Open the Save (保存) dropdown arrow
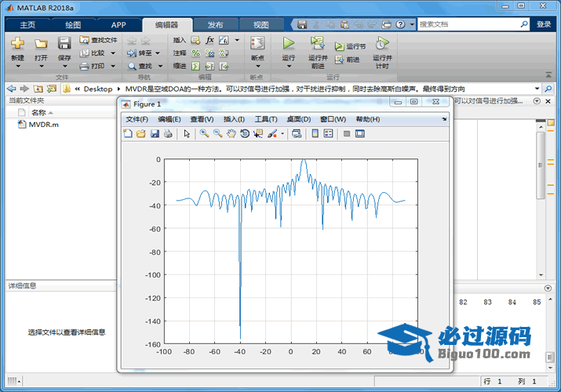Image resolution: width=561 pixels, height=392 pixels. 65,66
